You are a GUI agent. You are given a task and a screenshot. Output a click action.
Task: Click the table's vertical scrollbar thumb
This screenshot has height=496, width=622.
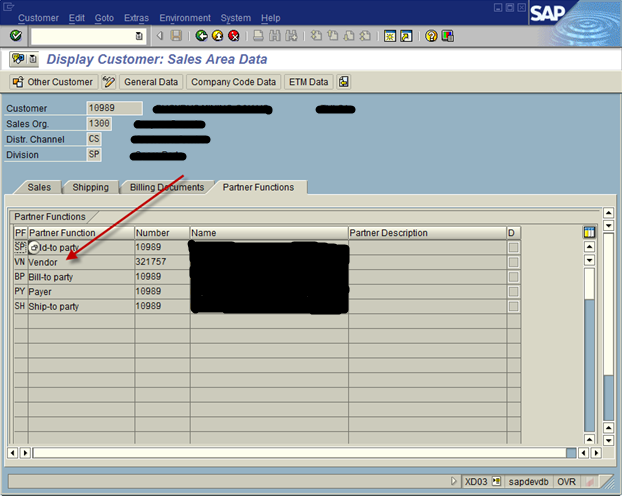point(589,284)
